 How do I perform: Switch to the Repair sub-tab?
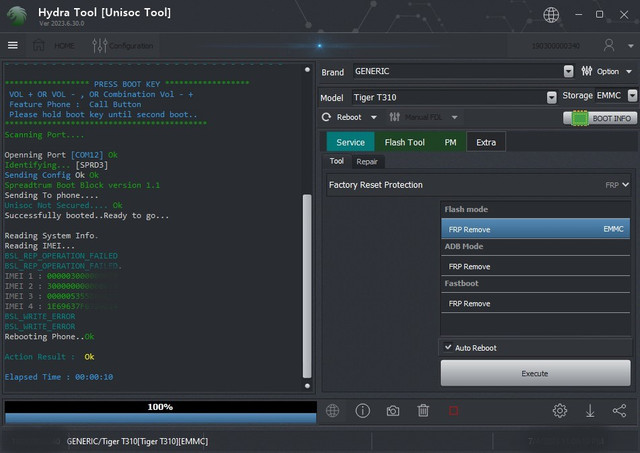tap(367, 161)
